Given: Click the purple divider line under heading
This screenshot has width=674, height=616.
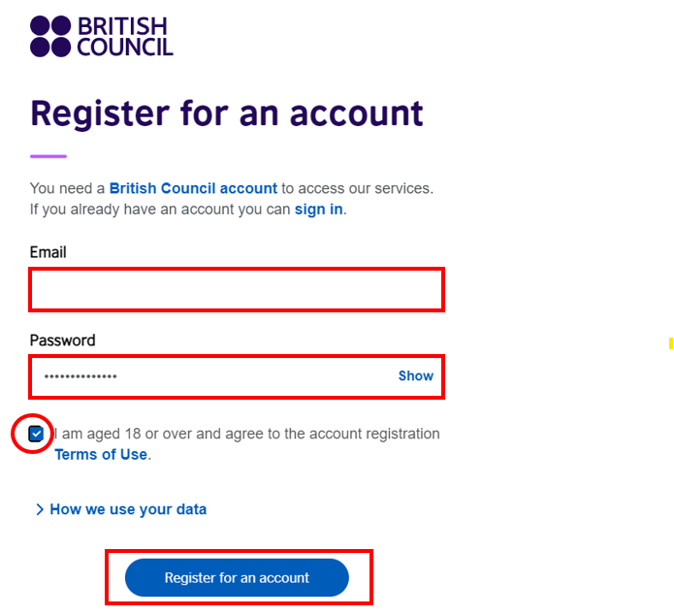Looking at the screenshot, I should pyautogui.click(x=48, y=156).
